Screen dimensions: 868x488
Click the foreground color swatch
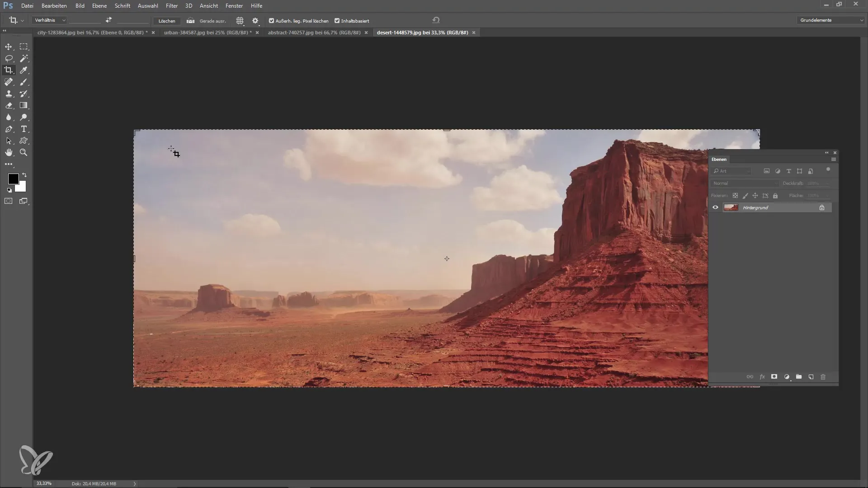(x=13, y=179)
